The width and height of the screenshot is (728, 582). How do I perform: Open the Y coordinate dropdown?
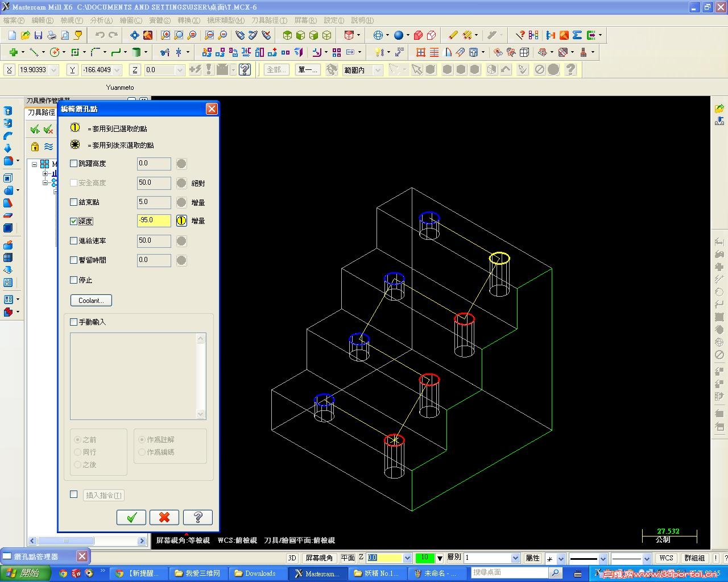coord(117,70)
